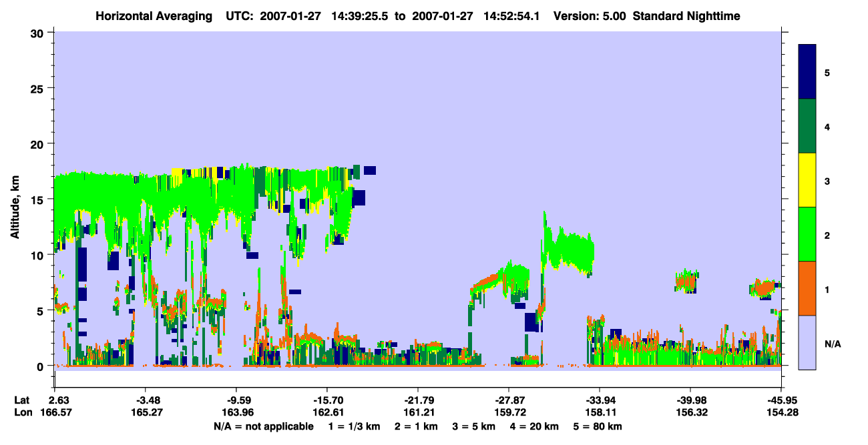
Task: Click the y-axis tick label 25
Action: coord(39,88)
